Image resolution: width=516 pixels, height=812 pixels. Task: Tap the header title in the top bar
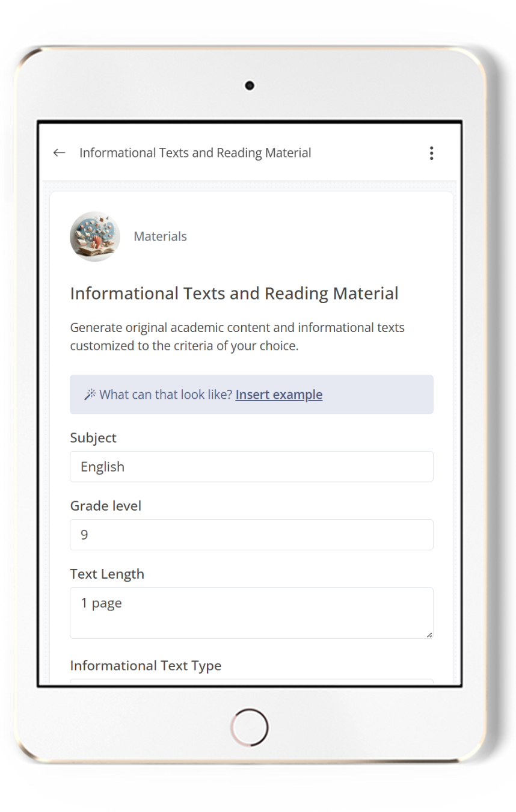click(194, 153)
